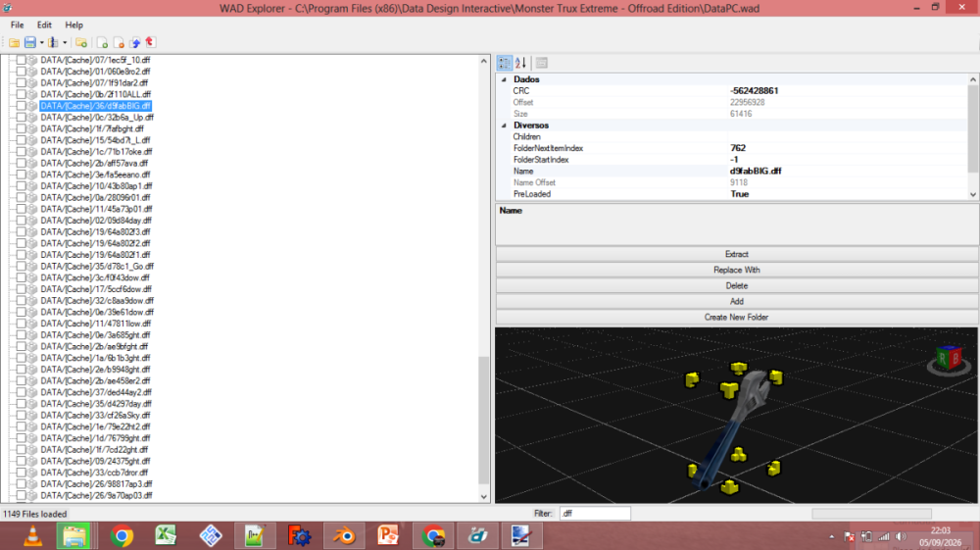Open the blue diamond app on the taskbar
980x550 pixels.
click(x=211, y=536)
